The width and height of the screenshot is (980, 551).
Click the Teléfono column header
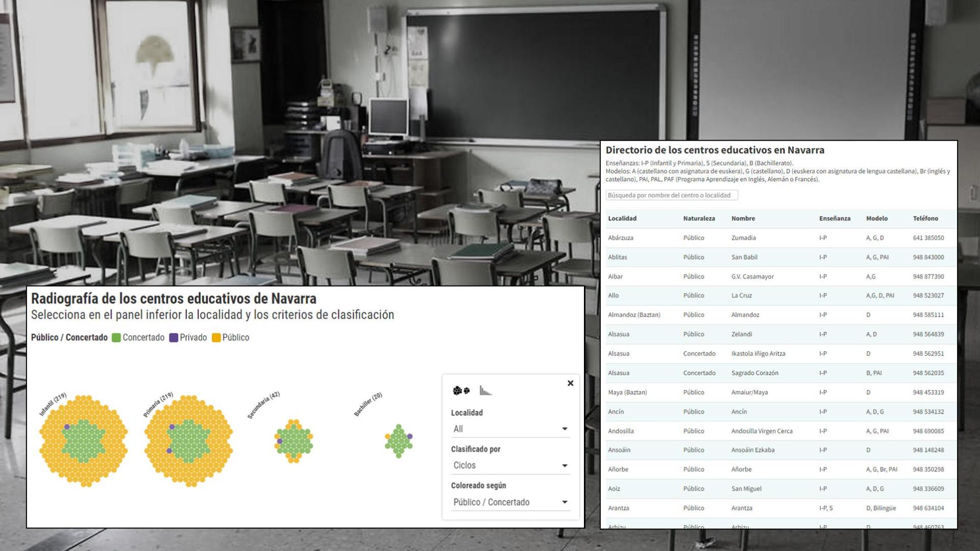coord(925,218)
